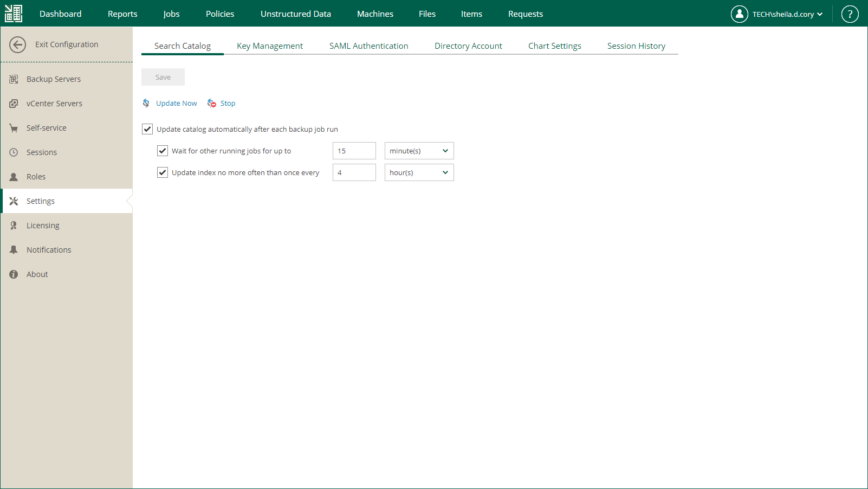The image size is (868, 489).
Task: Open the Jobs menu item
Action: pos(172,14)
